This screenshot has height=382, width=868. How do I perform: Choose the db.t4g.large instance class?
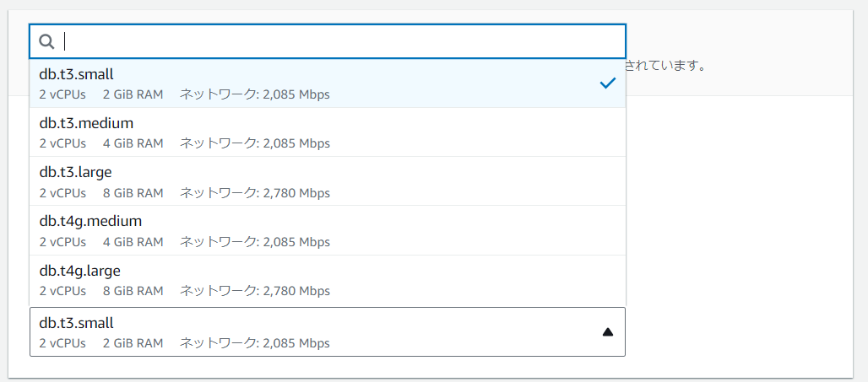pos(328,279)
